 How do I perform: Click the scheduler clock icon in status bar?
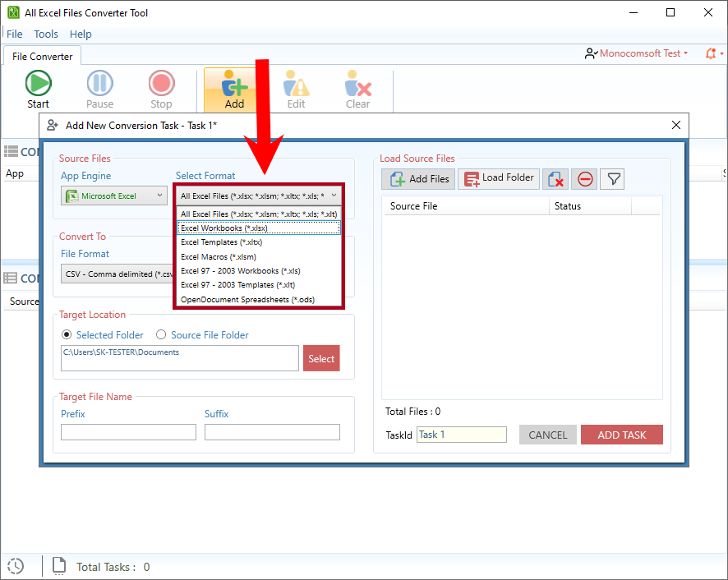[x=15, y=566]
